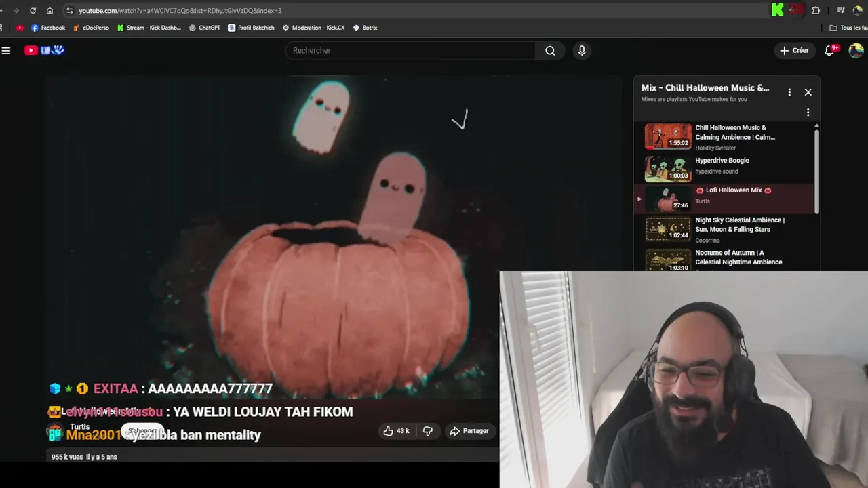Open the three-dot options below the mix header
Image resolution: width=868 pixels, height=488 pixels.
click(x=808, y=113)
